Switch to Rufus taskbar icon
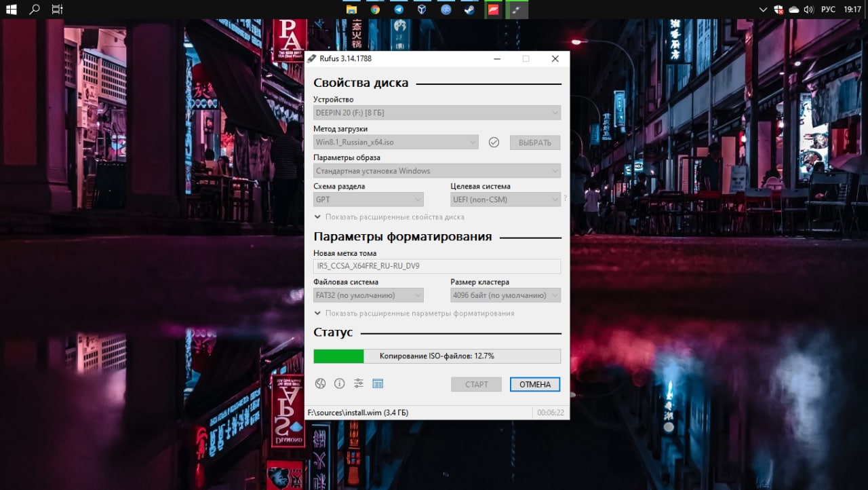The width and height of the screenshot is (868, 490). tap(517, 10)
